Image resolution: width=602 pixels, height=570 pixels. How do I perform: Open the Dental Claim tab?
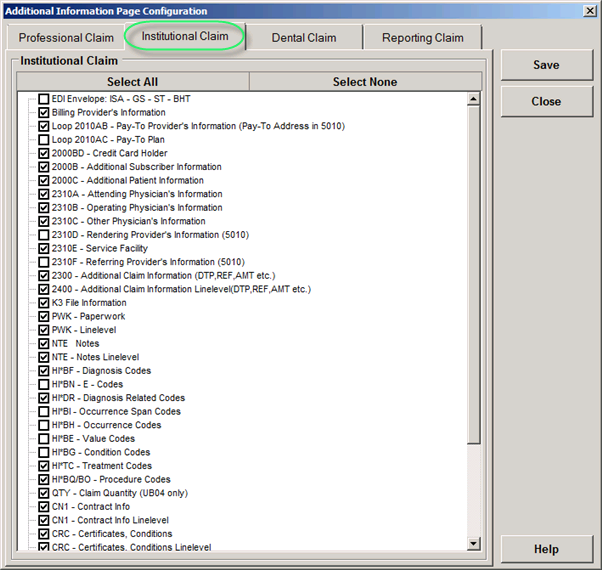click(304, 38)
